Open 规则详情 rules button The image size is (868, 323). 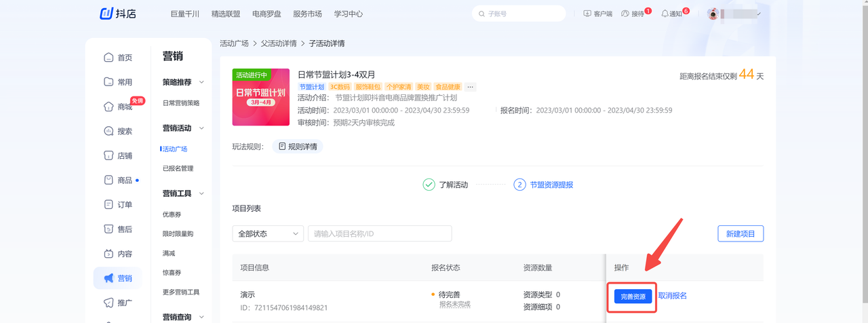coord(298,146)
